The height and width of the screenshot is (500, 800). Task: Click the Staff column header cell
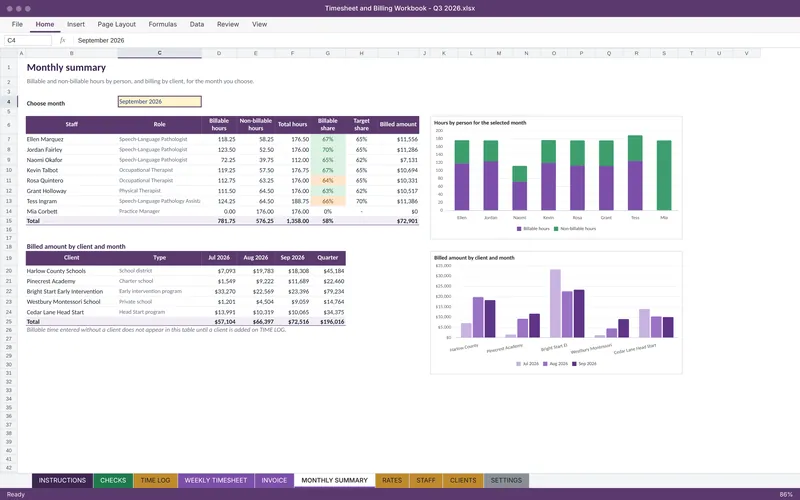[x=71, y=124]
